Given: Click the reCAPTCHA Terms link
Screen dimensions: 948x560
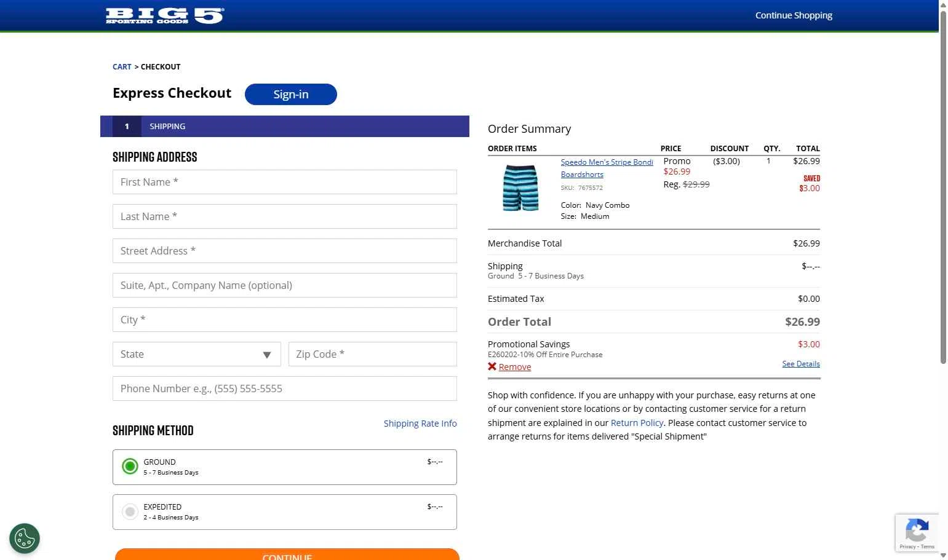Looking at the screenshot, I should 928,546.
